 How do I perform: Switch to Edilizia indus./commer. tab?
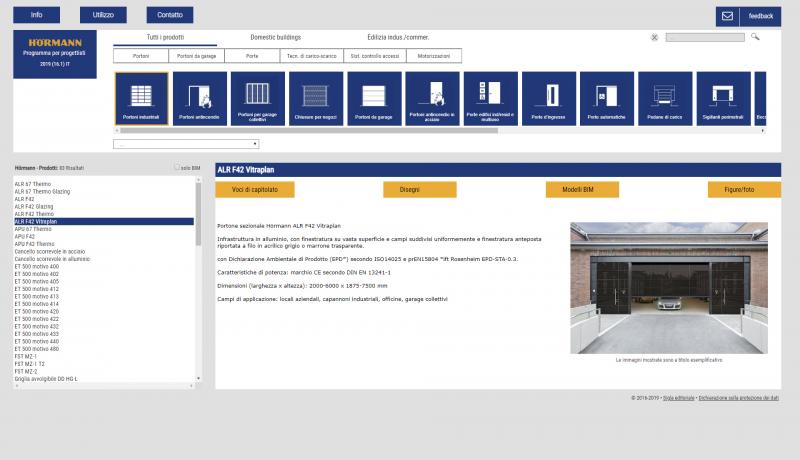[x=398, y=37]
